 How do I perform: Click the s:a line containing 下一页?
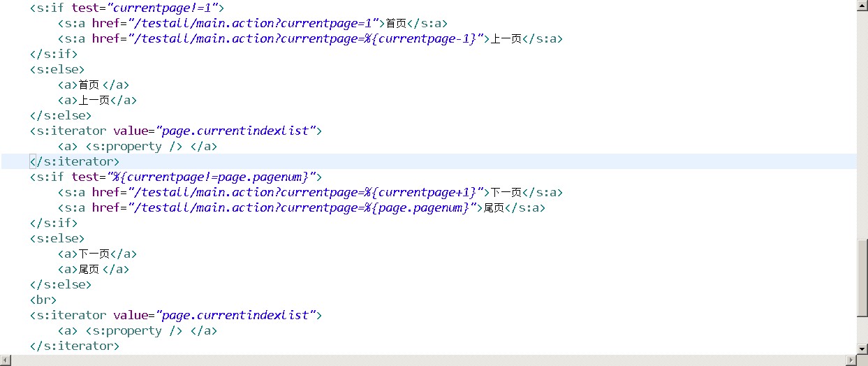click(310, 192)
